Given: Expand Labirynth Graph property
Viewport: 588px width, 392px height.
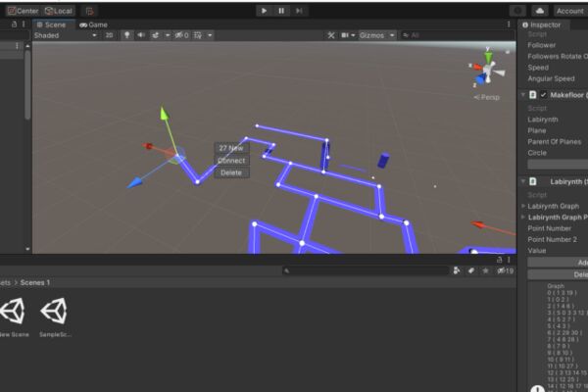Looking at the screenshot, I should coord(523,206).
